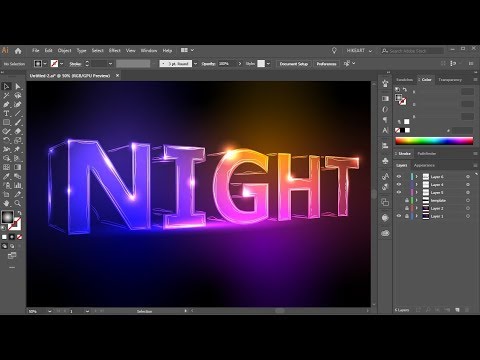
Task: Select the Direct Selection tool
Action: 18,87
